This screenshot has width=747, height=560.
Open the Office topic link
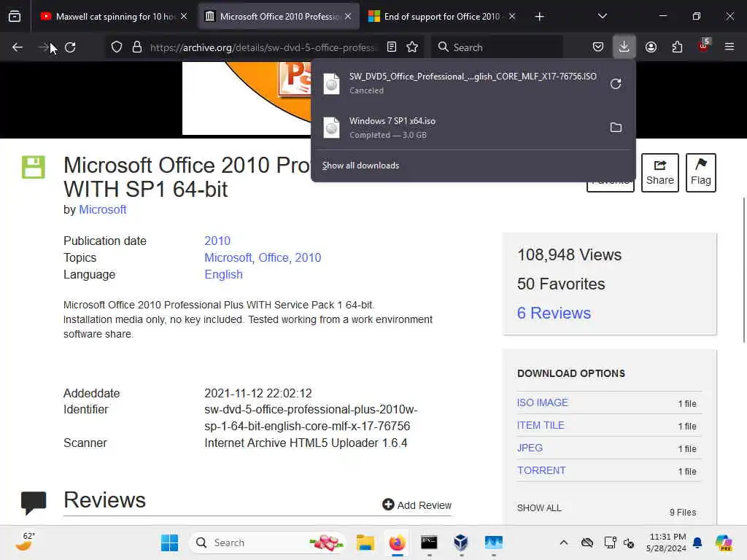[x=274, y=257]
